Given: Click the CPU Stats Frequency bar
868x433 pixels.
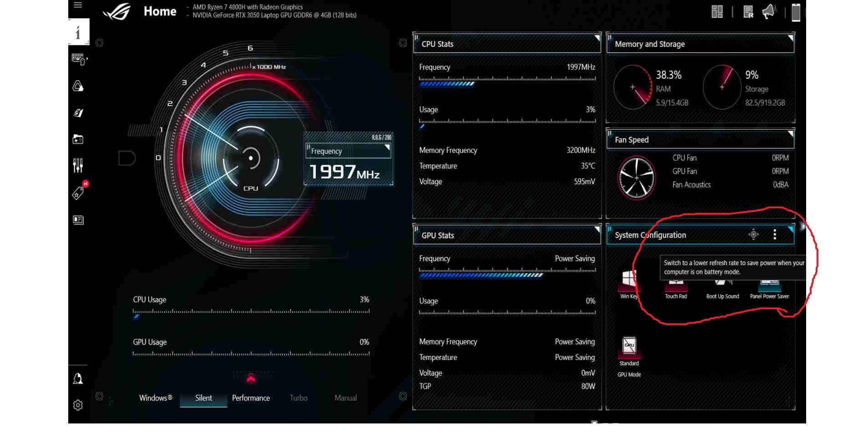Looking at the screenshot, I should coord(507,81).
